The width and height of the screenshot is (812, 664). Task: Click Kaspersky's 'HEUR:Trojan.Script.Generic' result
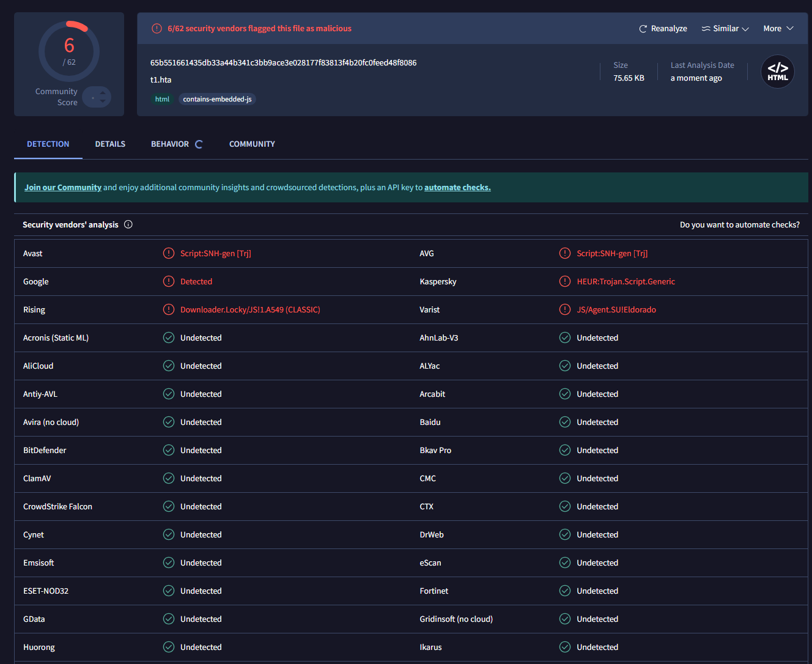[626, 282]
